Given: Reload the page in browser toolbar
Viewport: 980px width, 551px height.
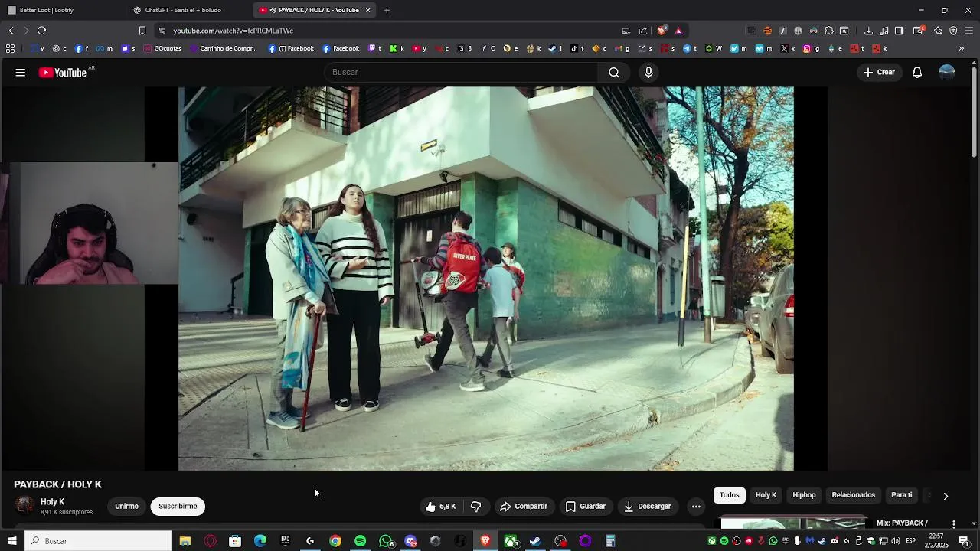Looking at the screenshot, I should [41, 31].
